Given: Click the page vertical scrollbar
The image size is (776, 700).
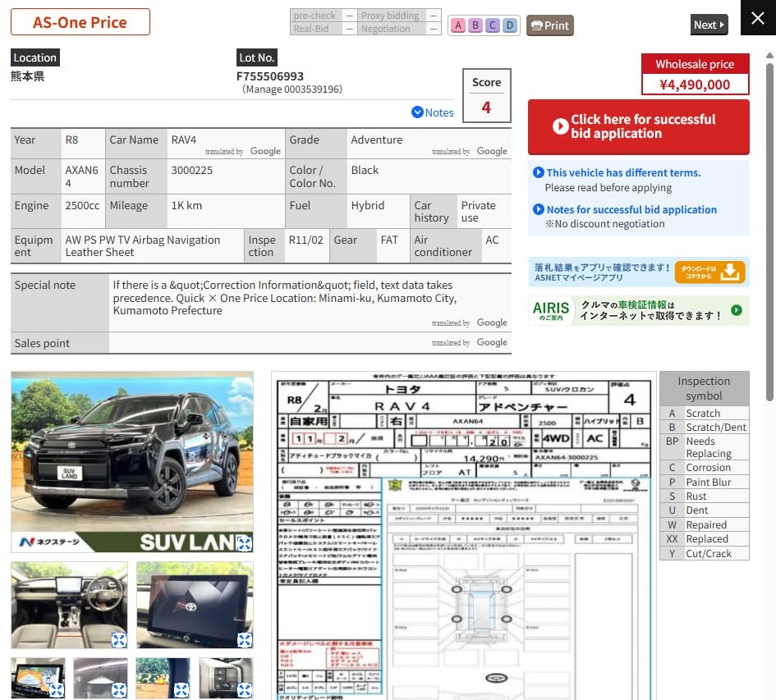Looking at the screenshot, I should coord(769,227).
